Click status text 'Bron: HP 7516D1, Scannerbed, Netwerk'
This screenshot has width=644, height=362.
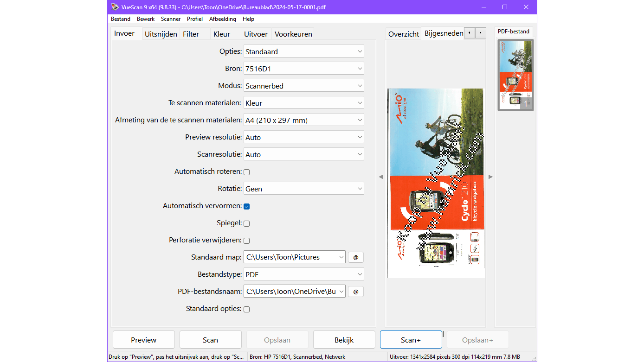[x=297, y=357]
